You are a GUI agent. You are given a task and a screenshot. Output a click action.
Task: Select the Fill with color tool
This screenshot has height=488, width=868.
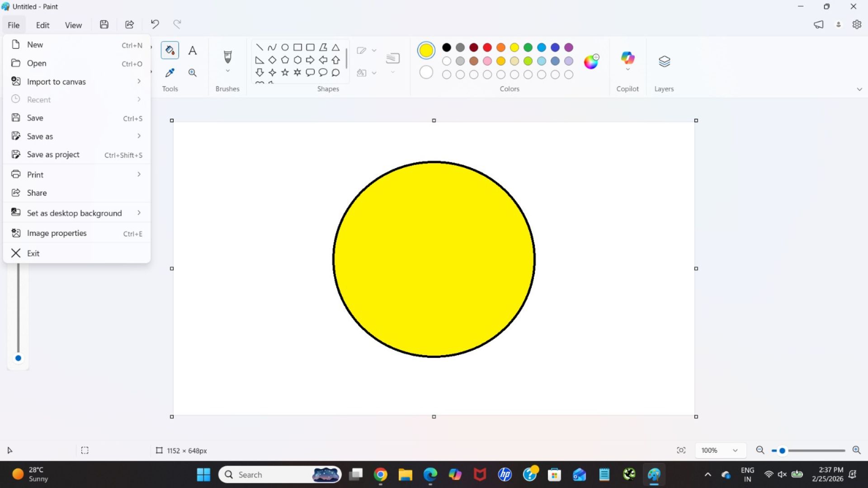point(170,50)
